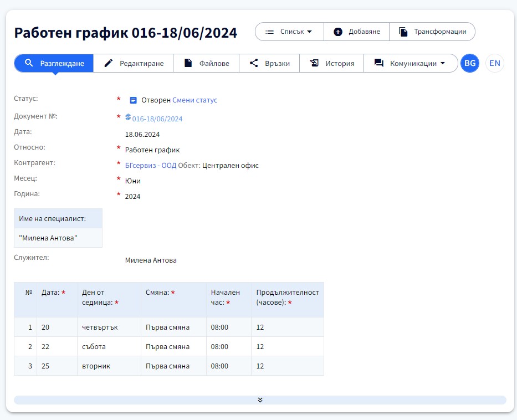
Task: Click duration 12 in the вторник row
Action: tap(288, 366)
